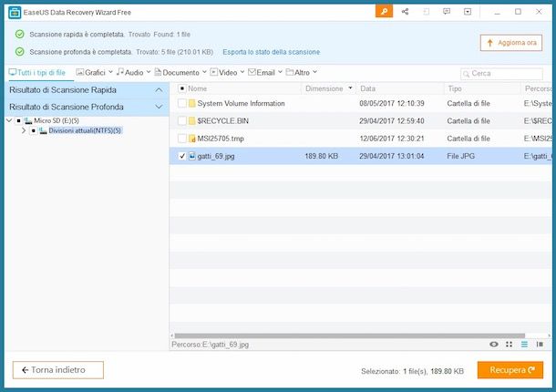Open the Email filter dropdown
This screenshot has height=392, width=556.
pos(280,72)
